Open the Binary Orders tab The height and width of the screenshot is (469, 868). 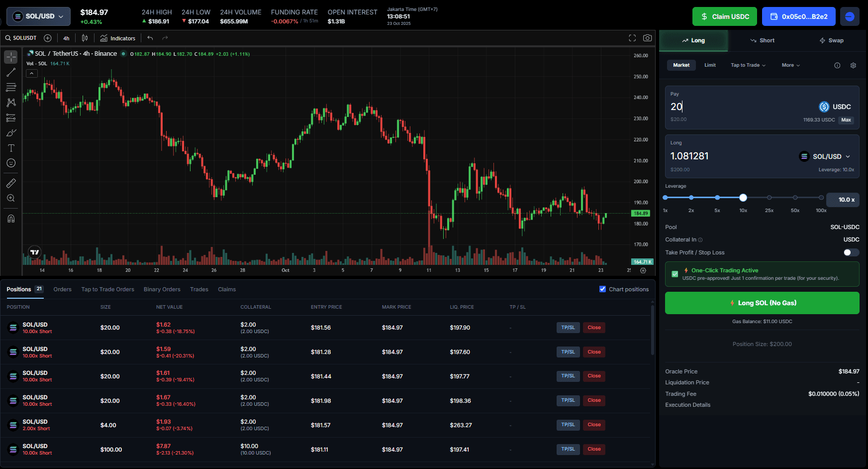[162, 289]
